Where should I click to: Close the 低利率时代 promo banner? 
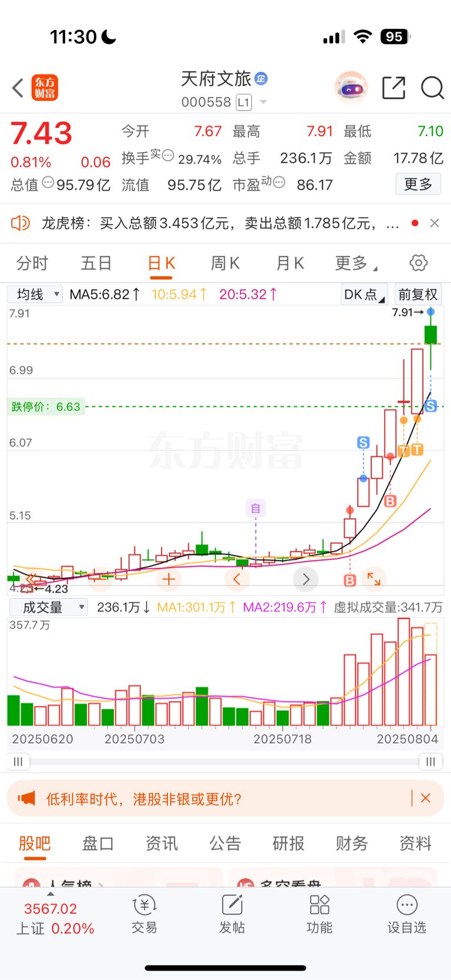426,798
